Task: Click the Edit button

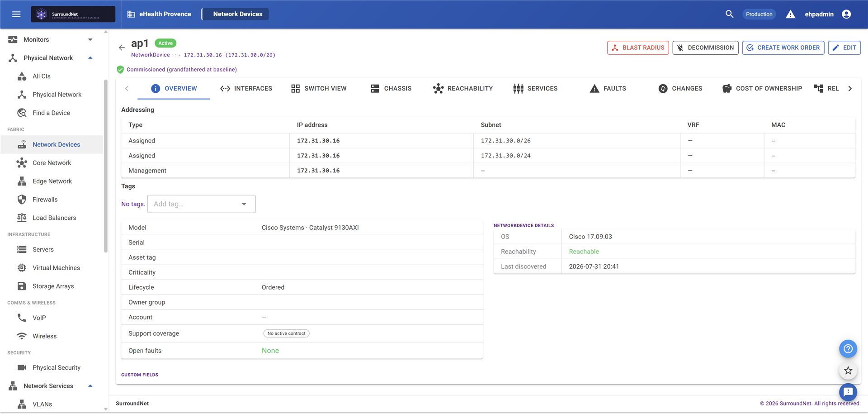Action: click(x=844, y=48)
